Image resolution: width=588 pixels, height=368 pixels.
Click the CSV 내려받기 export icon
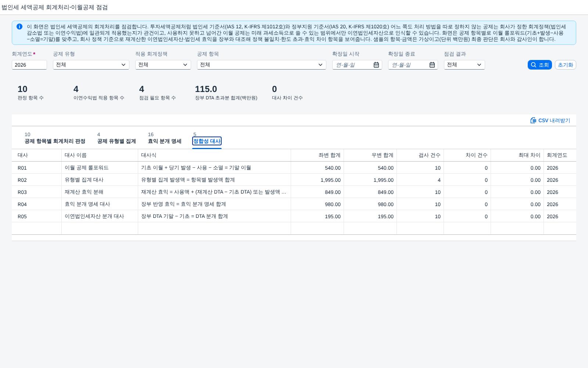[533, 120]
